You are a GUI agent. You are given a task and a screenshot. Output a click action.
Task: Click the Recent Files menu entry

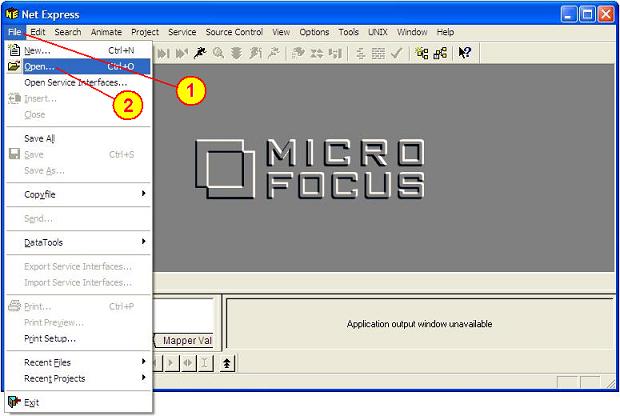(x=78, y=362)
